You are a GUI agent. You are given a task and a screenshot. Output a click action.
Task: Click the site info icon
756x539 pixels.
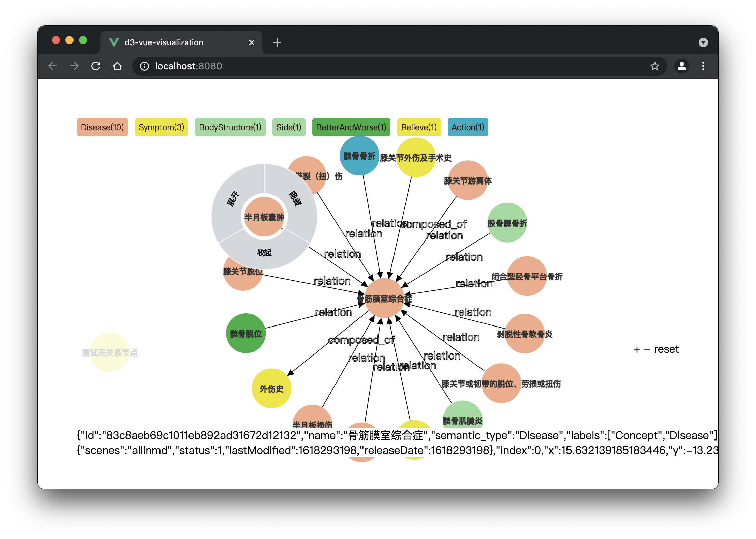(144, 66)
